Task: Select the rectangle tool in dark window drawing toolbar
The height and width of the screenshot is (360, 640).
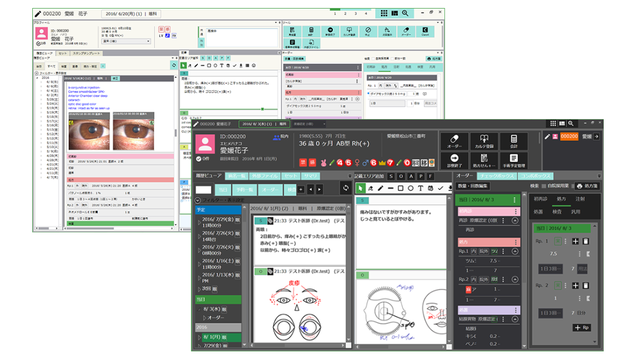Action: coord(400,188)
